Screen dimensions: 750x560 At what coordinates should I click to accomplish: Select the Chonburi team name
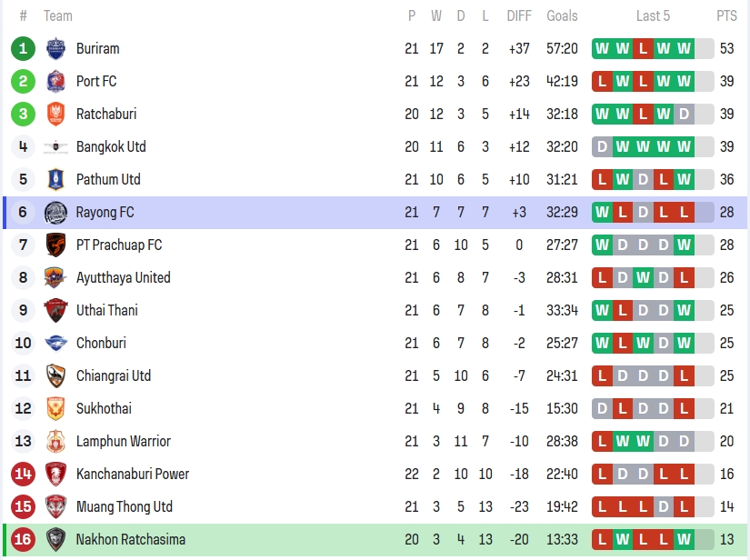click(x=101, y=343)
